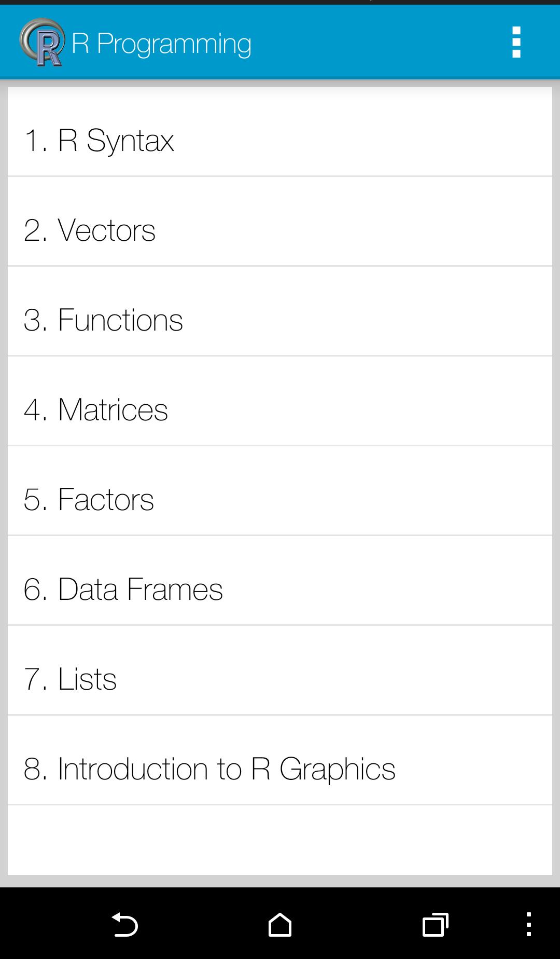
Task: Tap the navigation bar three-dot menu
Action: point(528,924)
